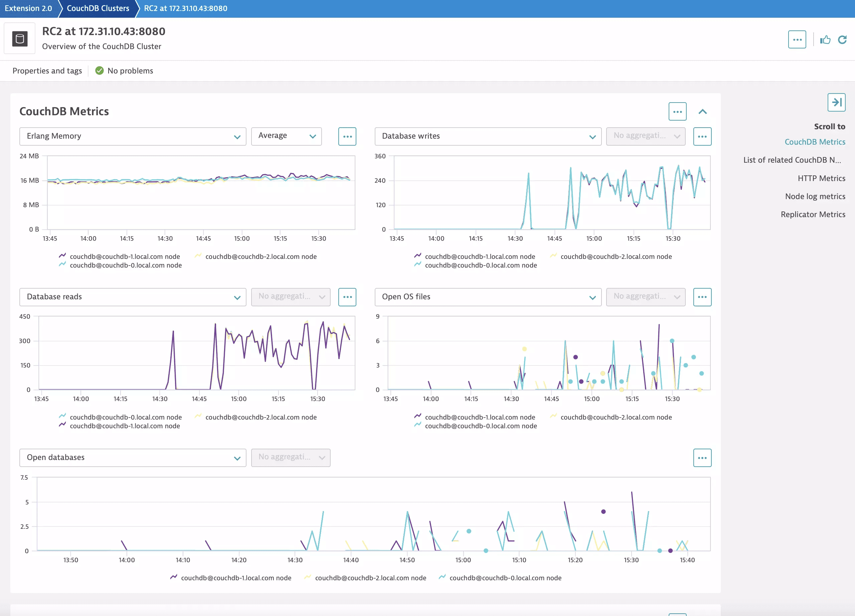
Task: Collapse the right sidebar with arrow icon
Action: coord(836,102)
